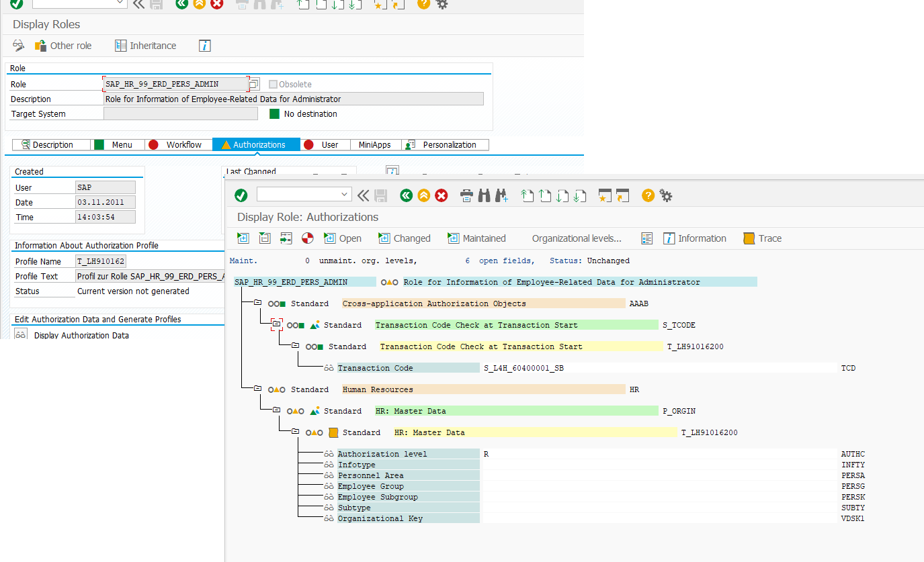Click the green Back button in the Authorizations window
924x562 pixels.
click(406, 195)
